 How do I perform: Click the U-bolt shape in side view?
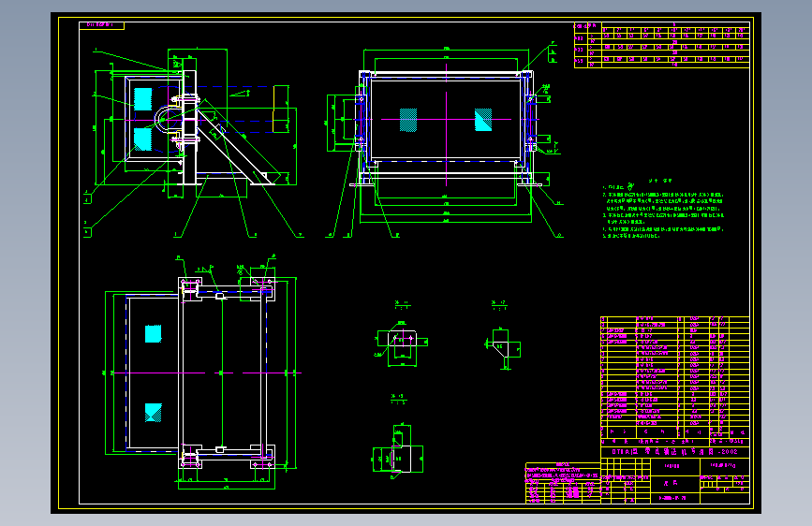169,120
